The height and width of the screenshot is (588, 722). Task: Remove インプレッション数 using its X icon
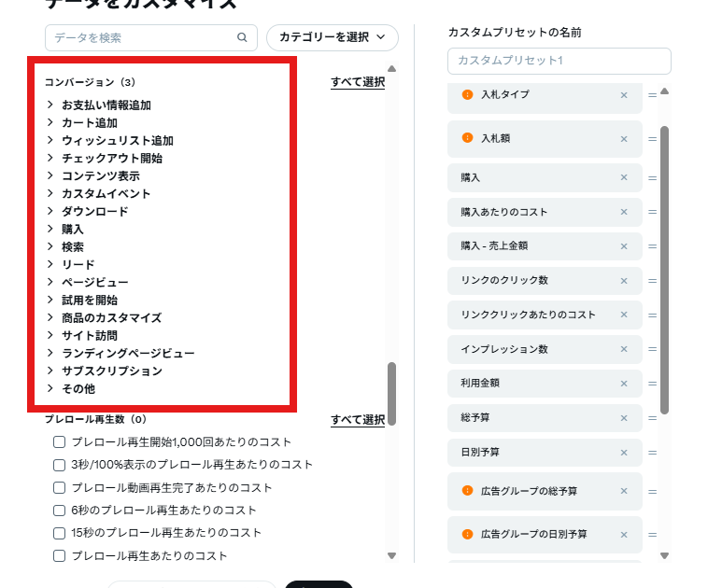click(x=624, y=349)
